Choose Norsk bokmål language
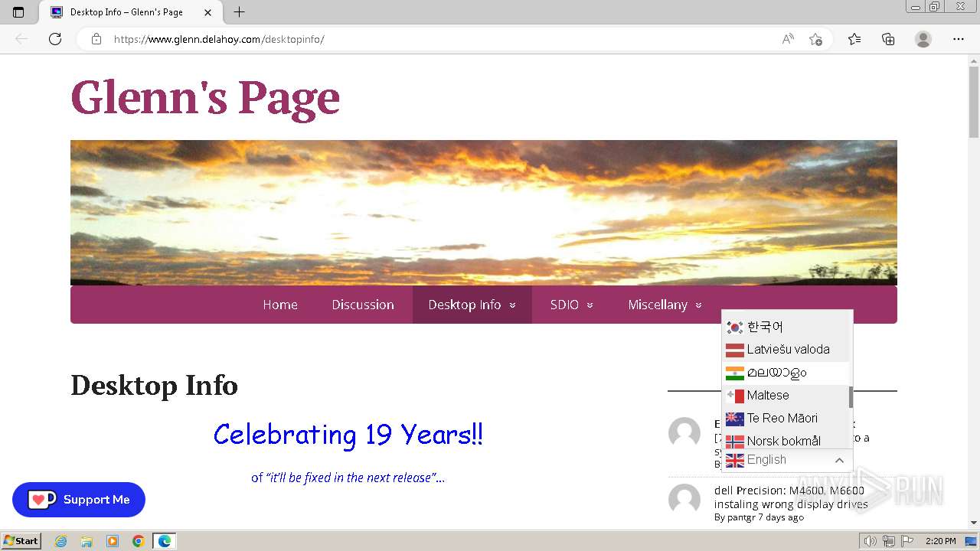 click(x=786, y=441)
